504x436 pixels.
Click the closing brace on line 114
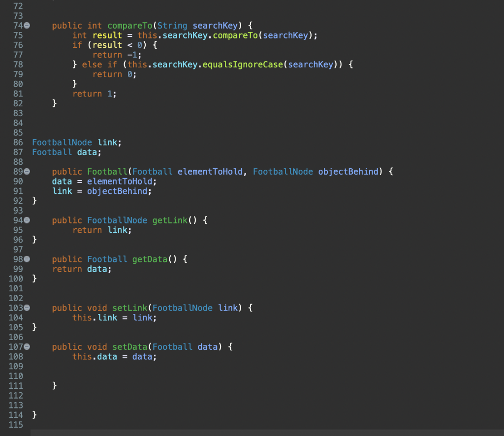34,415
